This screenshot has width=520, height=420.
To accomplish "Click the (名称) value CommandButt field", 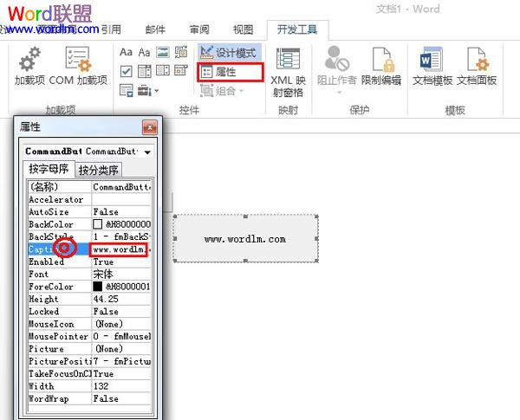I will pos(121,187).
